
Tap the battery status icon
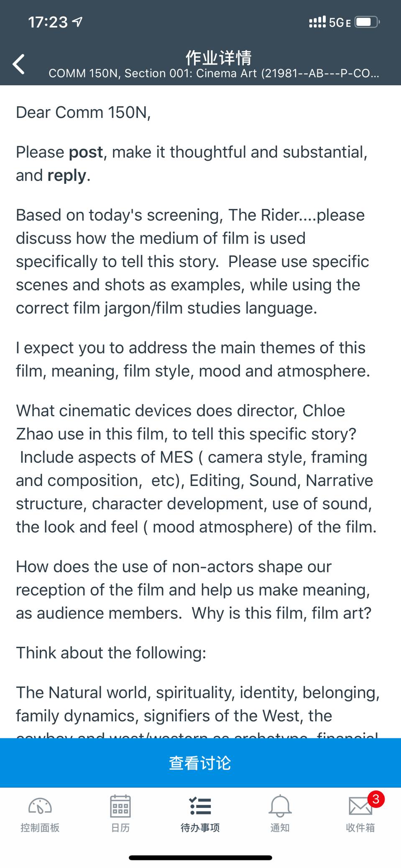(x=367, y=22)
